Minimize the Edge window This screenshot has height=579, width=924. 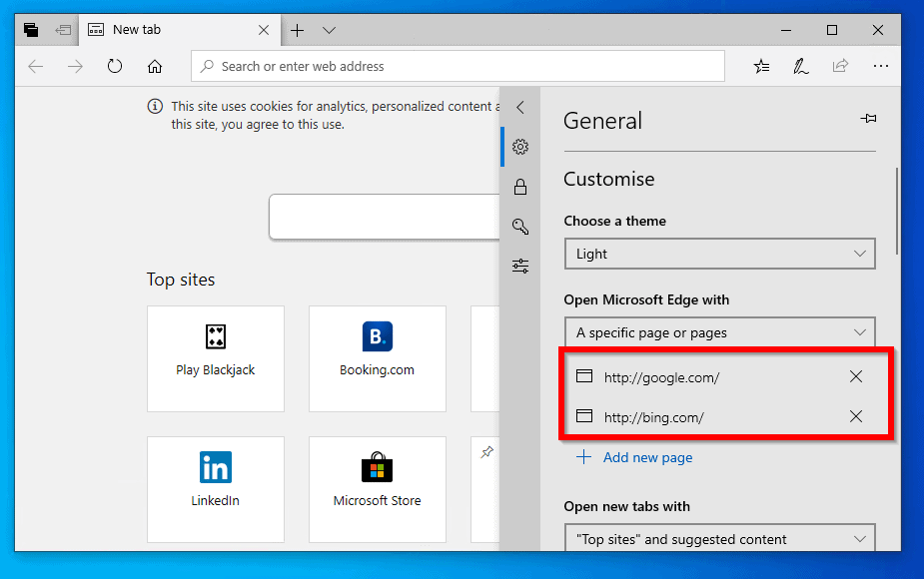pyautogui.click(x=786, y=30)
